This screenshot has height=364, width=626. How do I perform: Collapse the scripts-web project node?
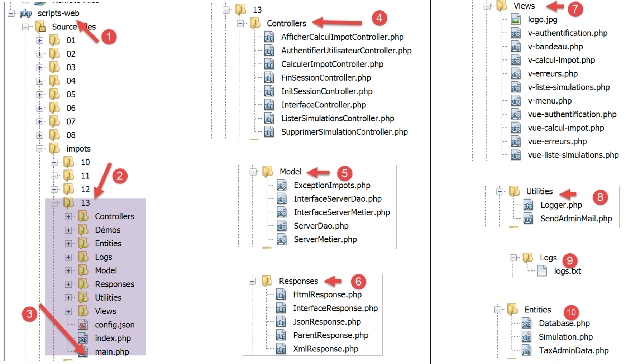[11, 13]
